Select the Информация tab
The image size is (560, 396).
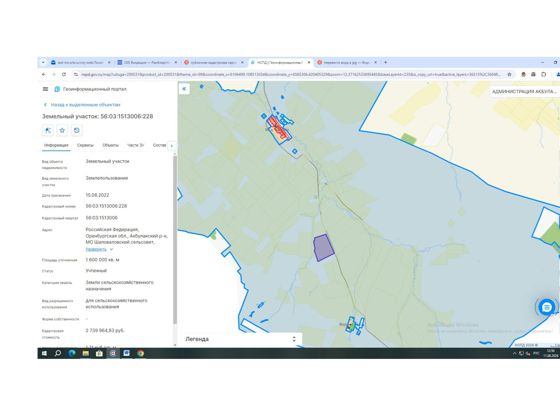click(x=56, y=145)
